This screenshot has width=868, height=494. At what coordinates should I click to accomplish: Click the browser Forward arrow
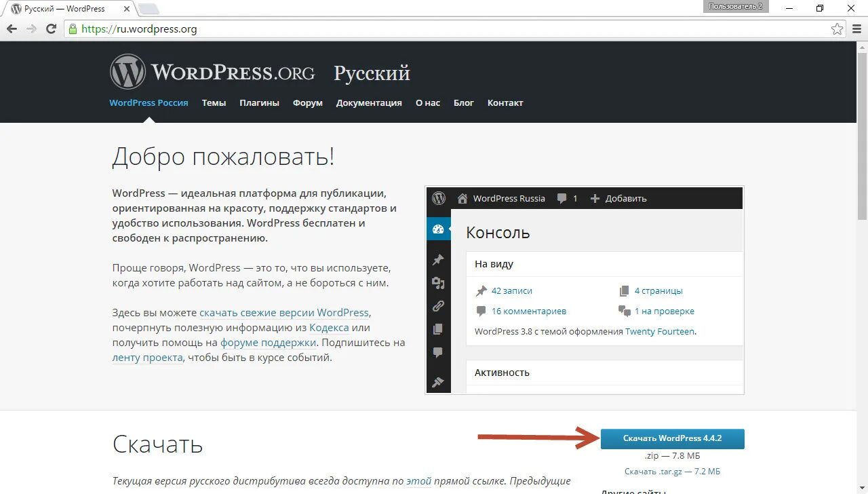[31, 29]
